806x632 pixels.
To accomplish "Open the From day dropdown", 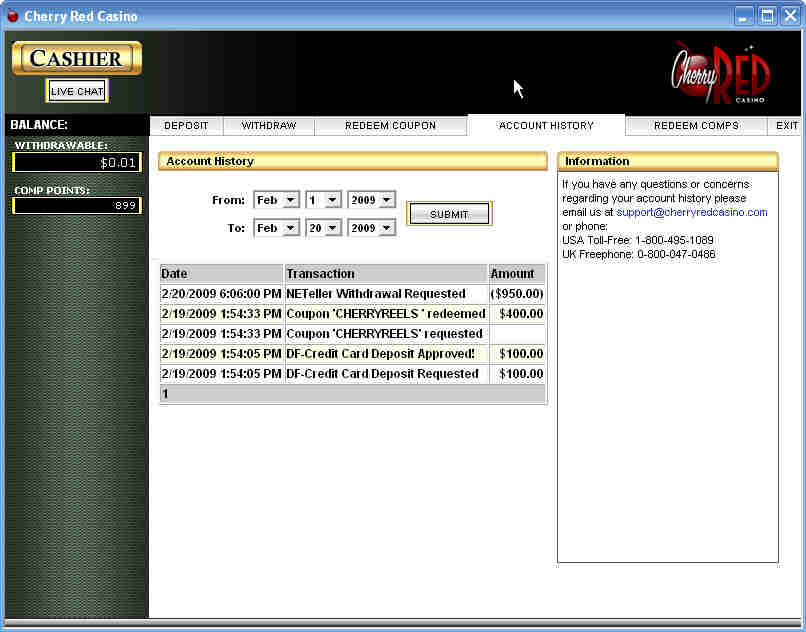I will 323,200.
